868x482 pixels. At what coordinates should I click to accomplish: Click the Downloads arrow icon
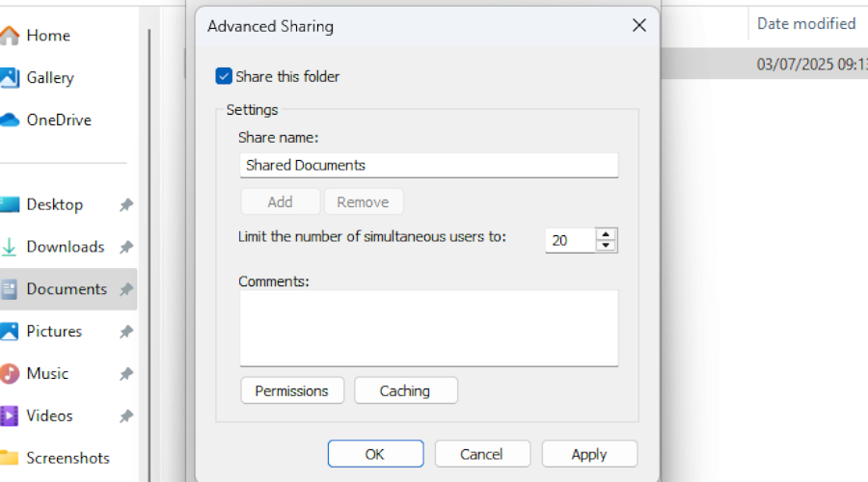[9, 247]
